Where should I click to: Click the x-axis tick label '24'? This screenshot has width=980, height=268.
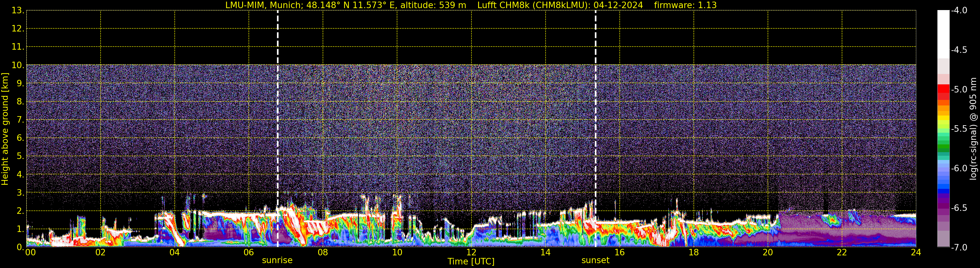pyautogui.click(x=916, y=252)
